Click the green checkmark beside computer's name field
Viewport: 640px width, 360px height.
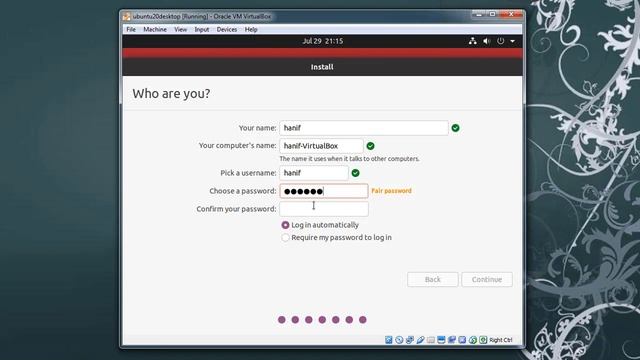[370, 146]
